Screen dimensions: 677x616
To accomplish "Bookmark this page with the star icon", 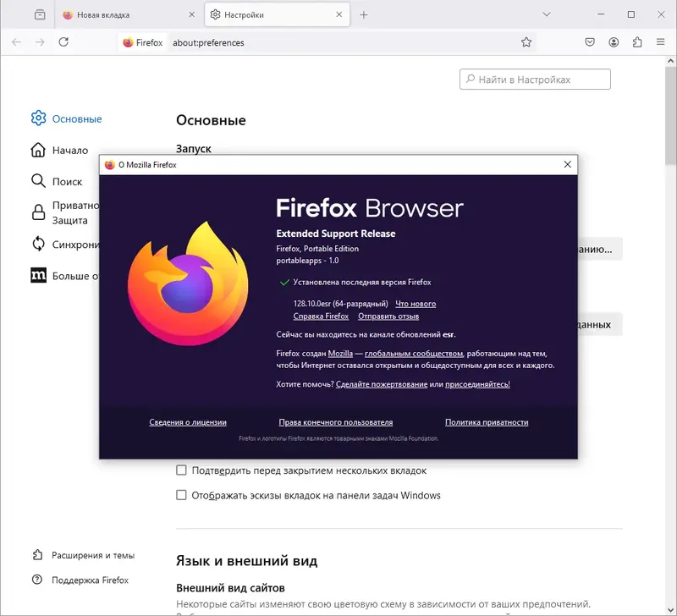I will pyautogui.click(x=526, y=41).
